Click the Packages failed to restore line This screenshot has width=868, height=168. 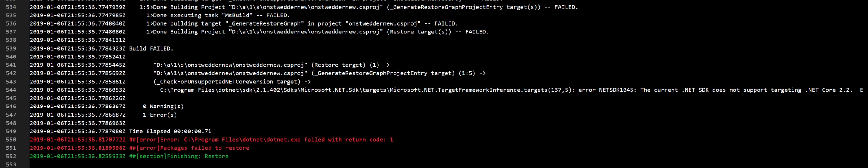coord(139,148)
